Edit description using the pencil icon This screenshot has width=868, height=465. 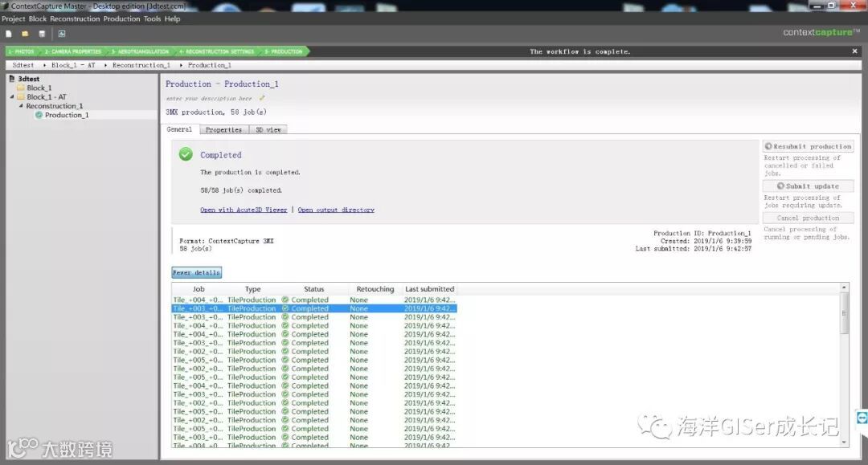(262, 98)
